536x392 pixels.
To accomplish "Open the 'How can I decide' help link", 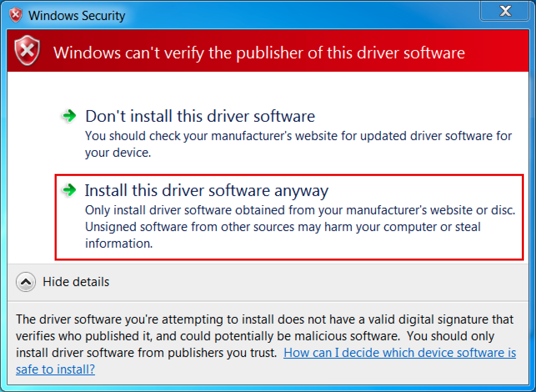I will coord(399,353).
